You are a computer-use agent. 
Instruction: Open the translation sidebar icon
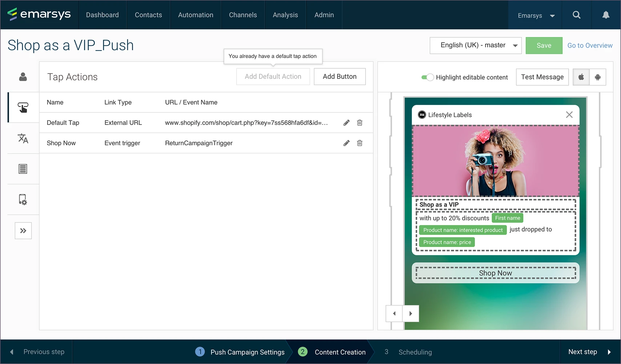23,138
